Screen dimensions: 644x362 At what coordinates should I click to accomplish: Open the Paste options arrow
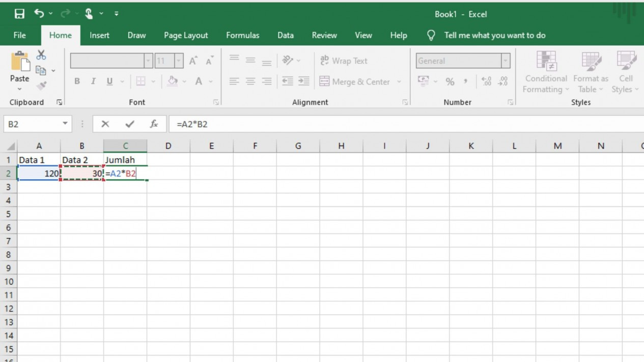[x=19, y=89]
